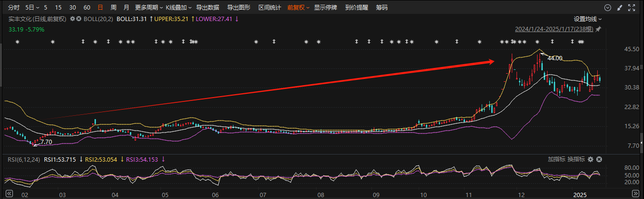Select the drawing brush tool
This screenshot has width=644, height=199.
[x=620, y=8]
